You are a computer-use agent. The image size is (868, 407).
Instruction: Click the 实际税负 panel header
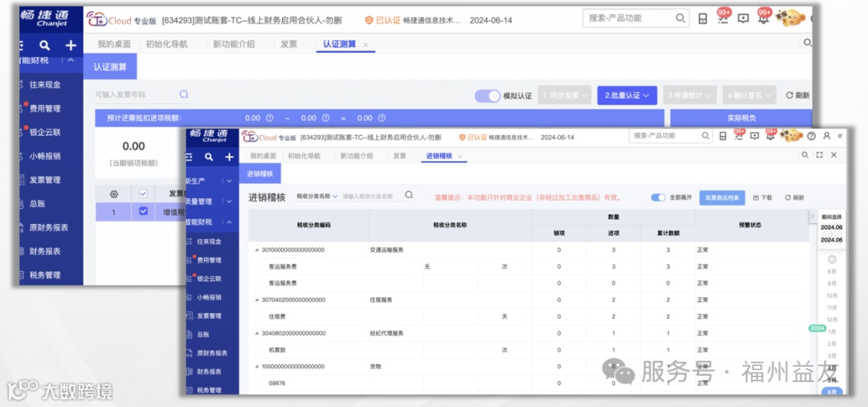741,118
